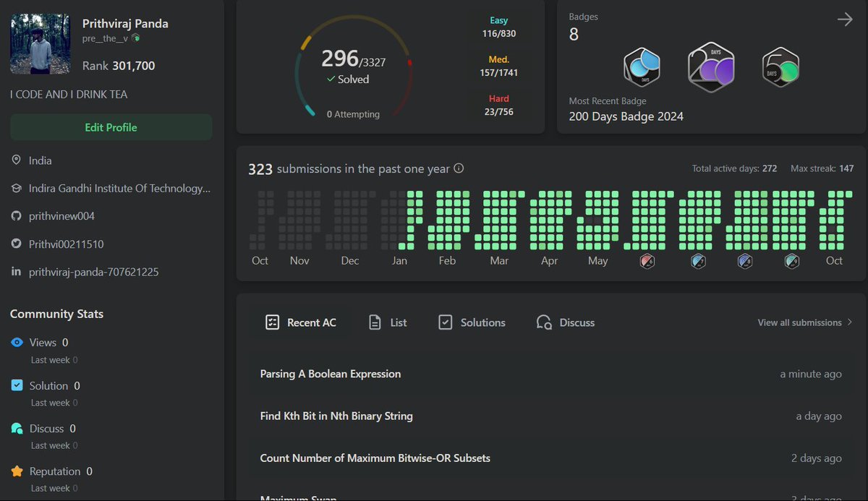Click the Solutions checkbox icon

(446, 322)
